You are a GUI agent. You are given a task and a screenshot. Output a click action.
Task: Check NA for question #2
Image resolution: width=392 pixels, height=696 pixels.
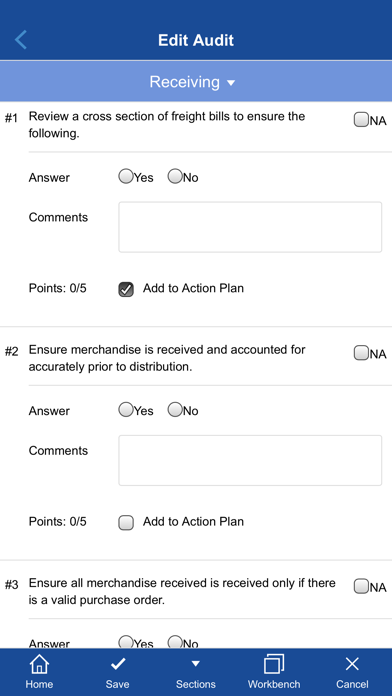[x=361, y=353]
